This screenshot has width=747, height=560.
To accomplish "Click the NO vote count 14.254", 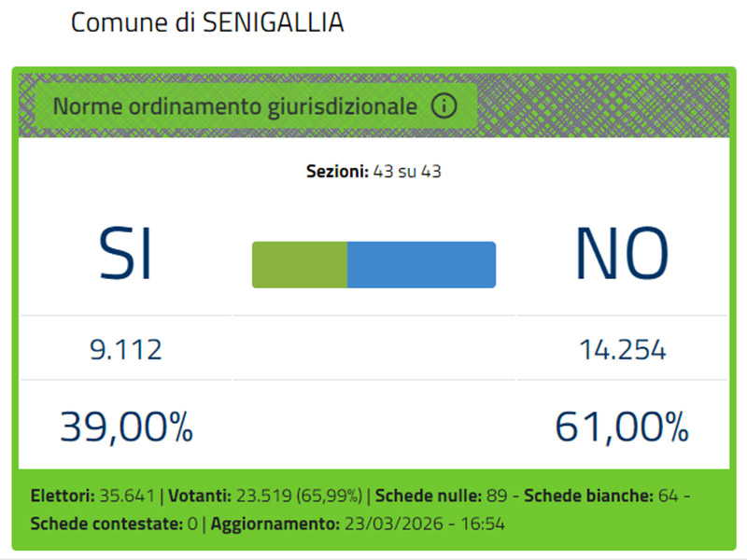I will (622, 350).
